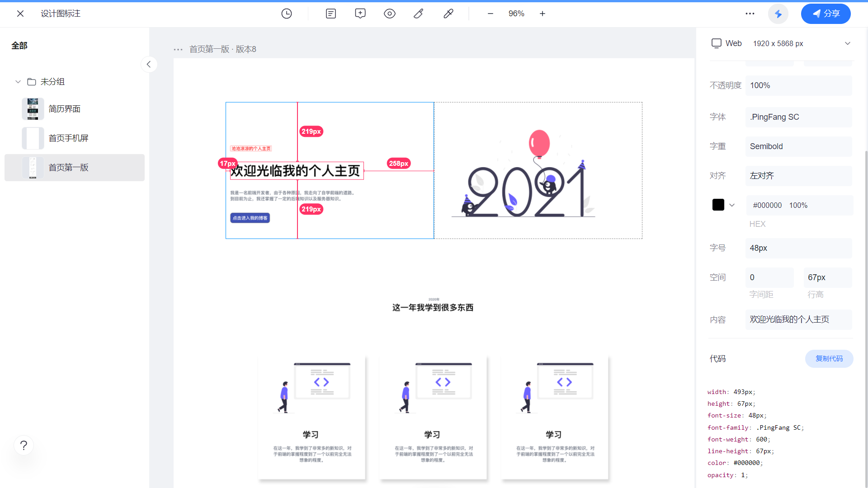The image size is (868, 488).
Task: Click the notes document icon in toolbar
Action: (331, 14)
